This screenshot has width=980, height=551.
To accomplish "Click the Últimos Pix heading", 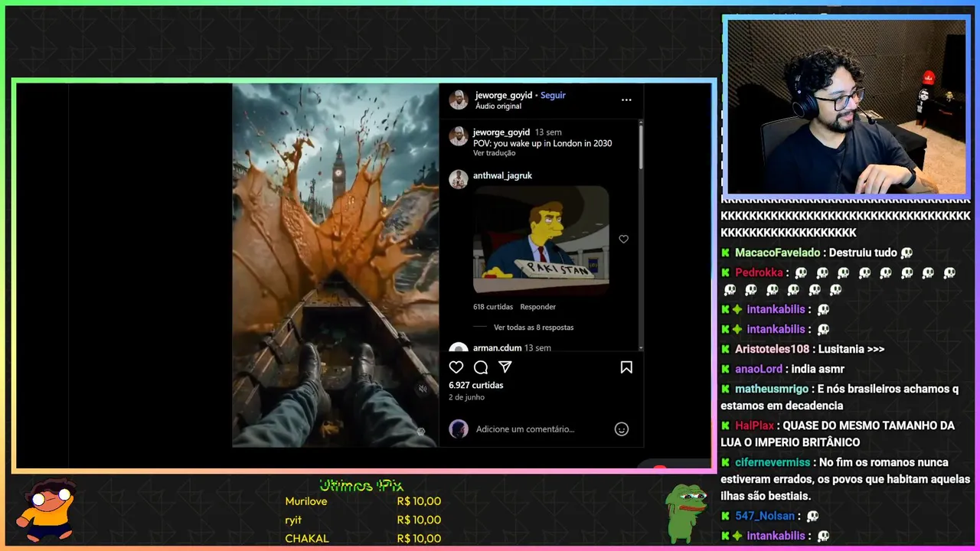I will click(361, 485).
